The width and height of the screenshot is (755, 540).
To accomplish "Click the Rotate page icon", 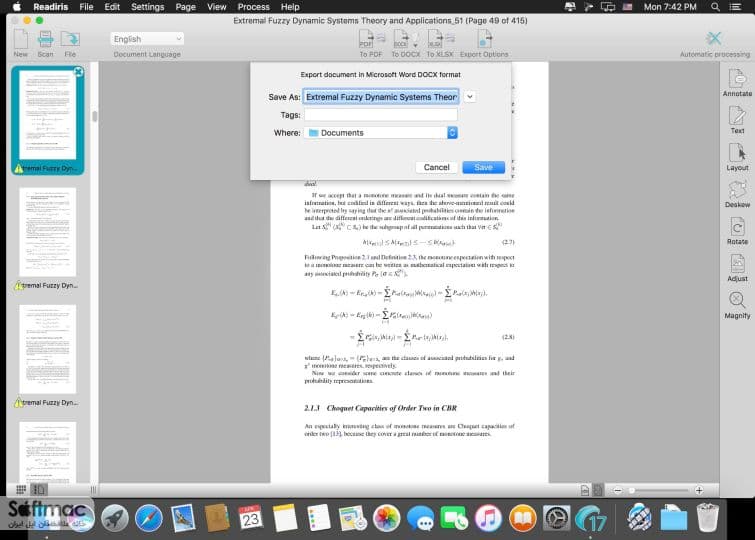I will click(x=737, y=231).
